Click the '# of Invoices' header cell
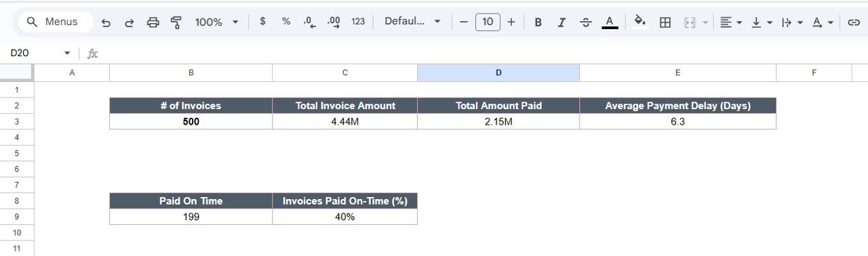The height and width of the screenshot is (256, 868). [191, 106]
